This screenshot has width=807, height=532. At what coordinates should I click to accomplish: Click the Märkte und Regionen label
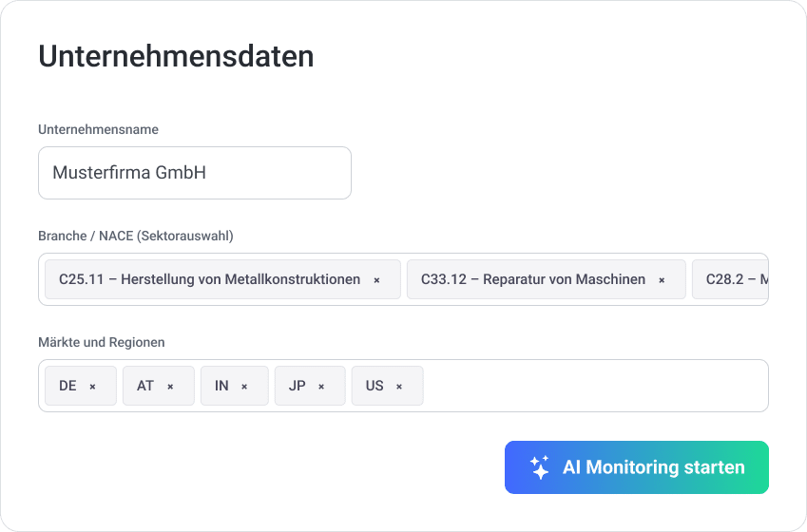pyautogui.click(x=102, y=343)
